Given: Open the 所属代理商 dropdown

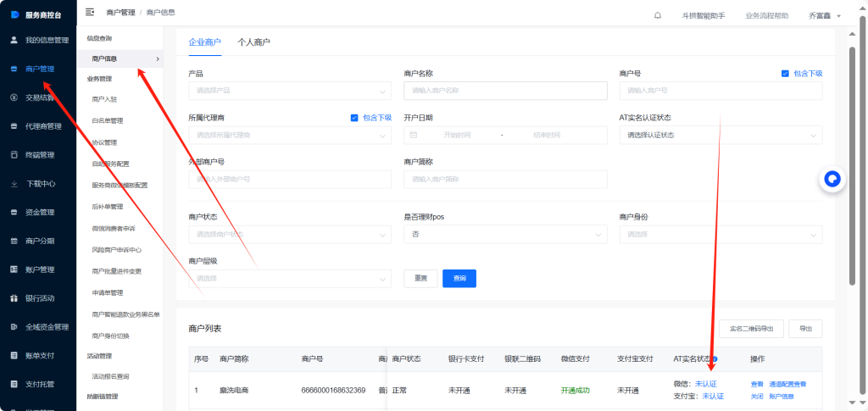Looking at the screenshot, I should (x=290, y=135).
